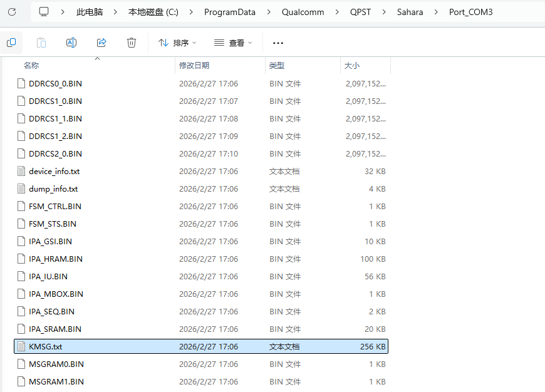Select file IPA_MBOX.BIN
The height and width of the screenshot is (392, 545).
(201, 294)
